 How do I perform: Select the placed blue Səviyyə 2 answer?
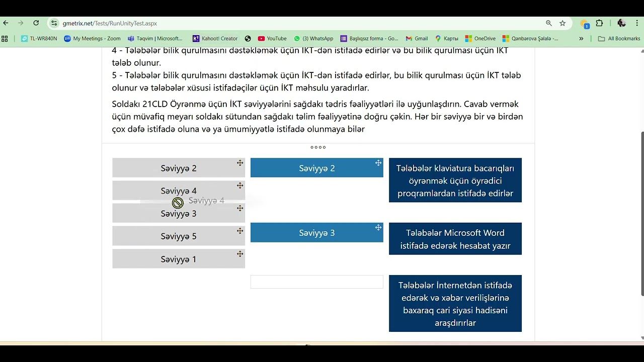click(x=317, y=168)
